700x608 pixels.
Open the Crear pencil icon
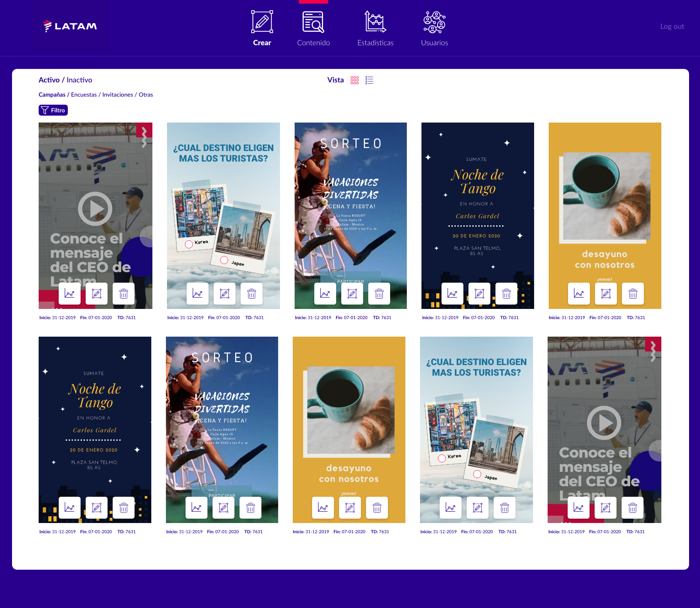tap(262, 22)
